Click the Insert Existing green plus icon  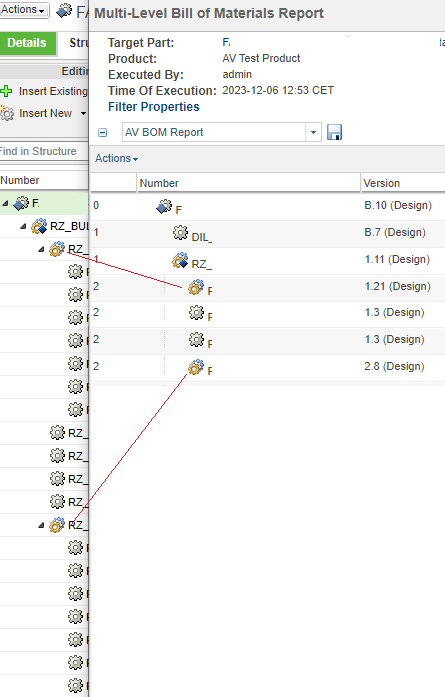(6, 91)
